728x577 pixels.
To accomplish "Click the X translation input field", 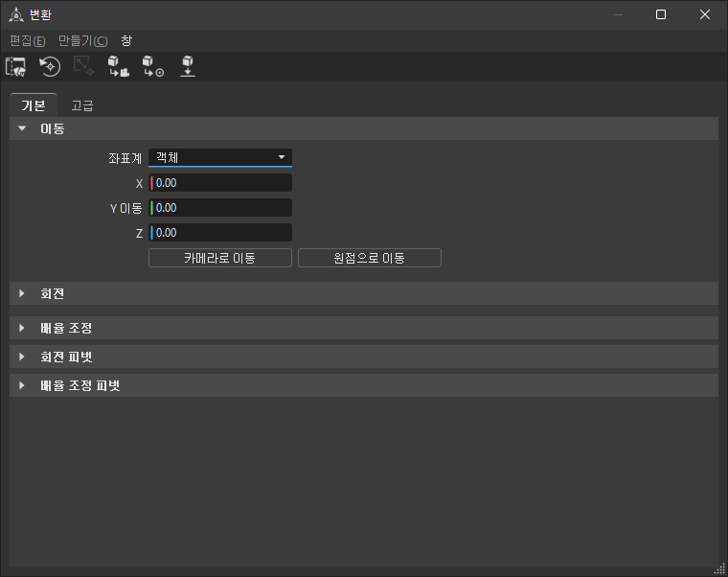I will [220, 182].
